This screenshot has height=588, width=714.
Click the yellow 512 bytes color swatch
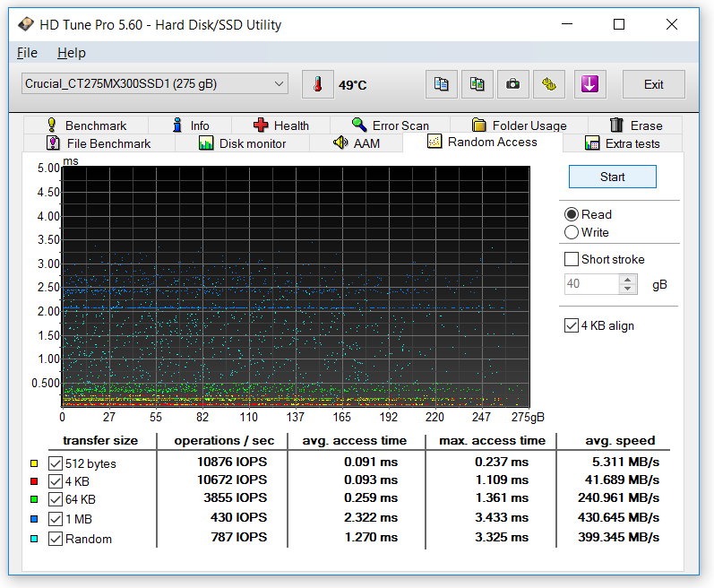coord(34,463)
